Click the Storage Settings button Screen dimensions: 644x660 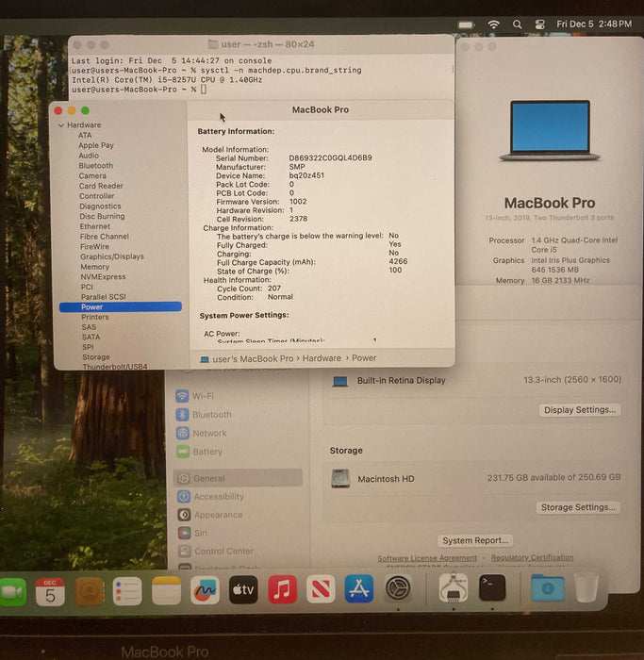578,507
